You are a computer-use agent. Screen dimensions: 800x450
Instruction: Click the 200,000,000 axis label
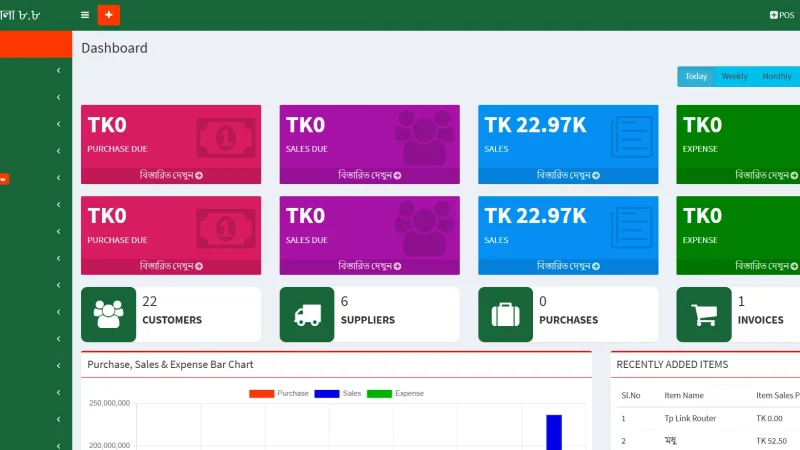point(110,445)
